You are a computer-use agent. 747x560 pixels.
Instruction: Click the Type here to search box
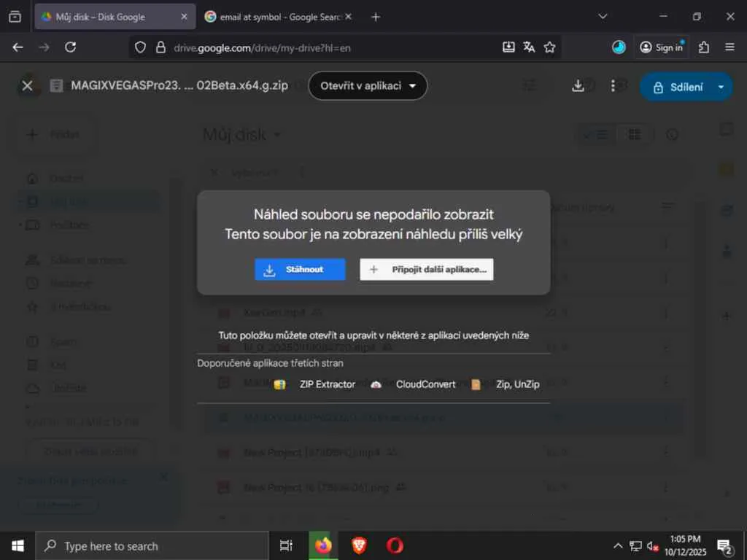click(x=152, y=546)
